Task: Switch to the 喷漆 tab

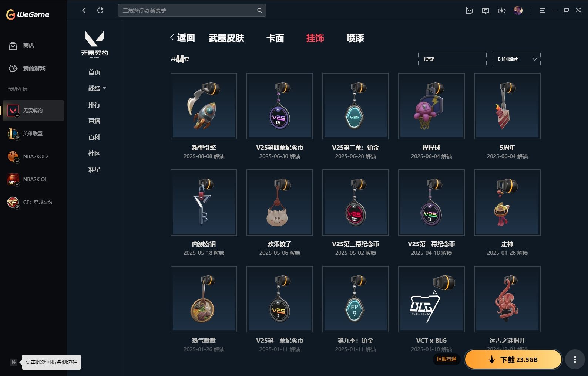Action: (x=355, y=38)
